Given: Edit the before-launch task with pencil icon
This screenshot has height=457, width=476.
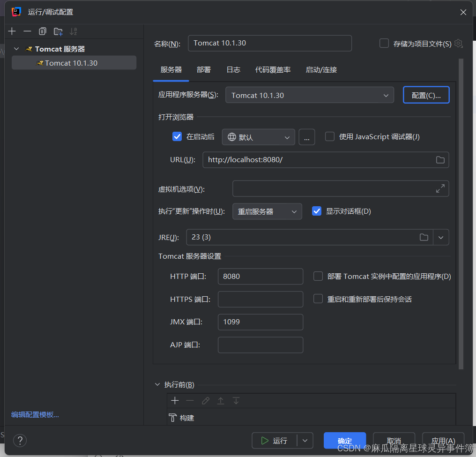Looking at the screenshot, I should click(206, 401).
